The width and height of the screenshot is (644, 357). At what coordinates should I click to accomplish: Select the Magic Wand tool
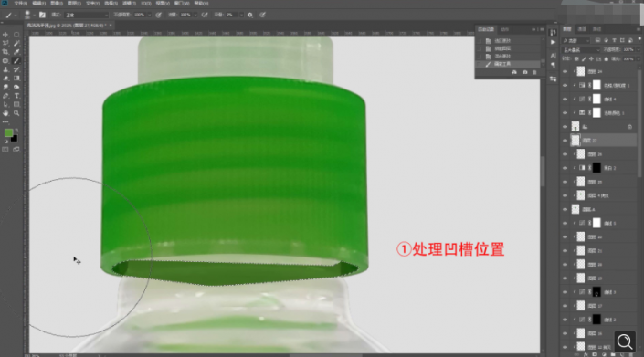[x=16, y=43]
